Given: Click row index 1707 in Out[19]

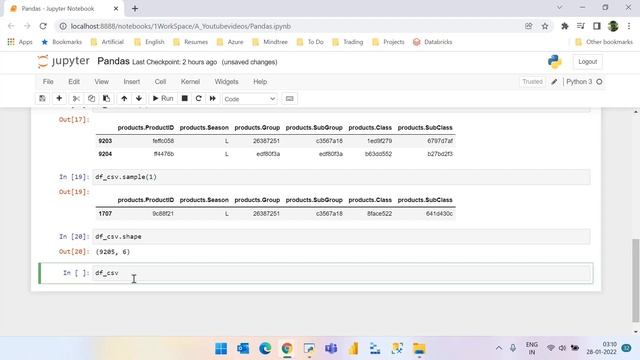Looking at the screenshot, I should click(x=105, y=213).
